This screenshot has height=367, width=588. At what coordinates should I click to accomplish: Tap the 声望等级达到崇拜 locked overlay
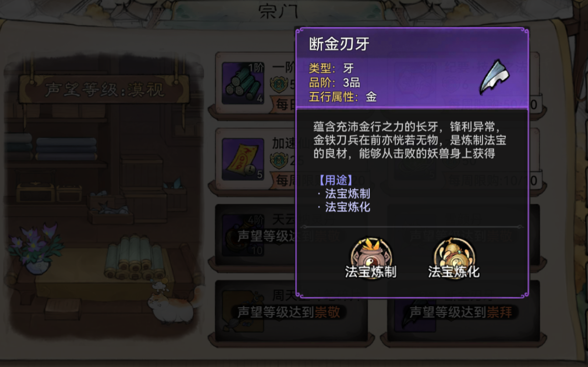pyautogui.click(x=461, y=312)
